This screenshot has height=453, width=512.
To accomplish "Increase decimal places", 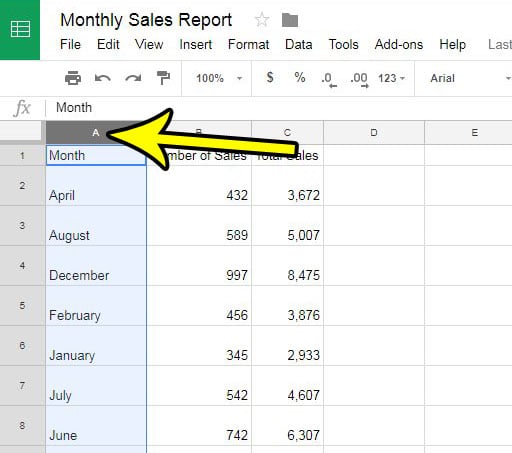I will coord(359,79).
